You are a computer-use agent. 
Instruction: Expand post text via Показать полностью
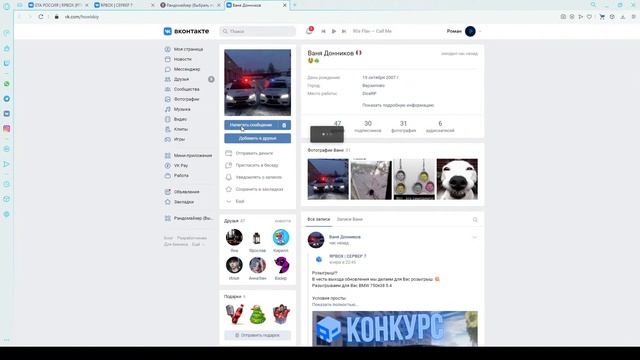tap(335, 304)
